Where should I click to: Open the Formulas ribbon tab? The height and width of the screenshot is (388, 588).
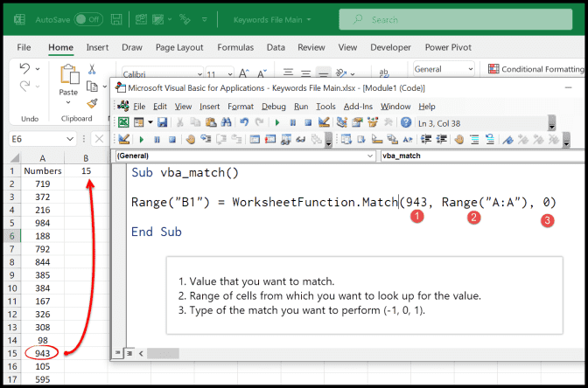tap(234, 47)
